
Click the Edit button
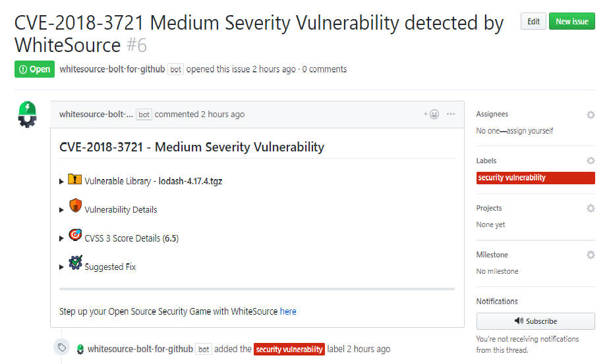click(533, 22)
